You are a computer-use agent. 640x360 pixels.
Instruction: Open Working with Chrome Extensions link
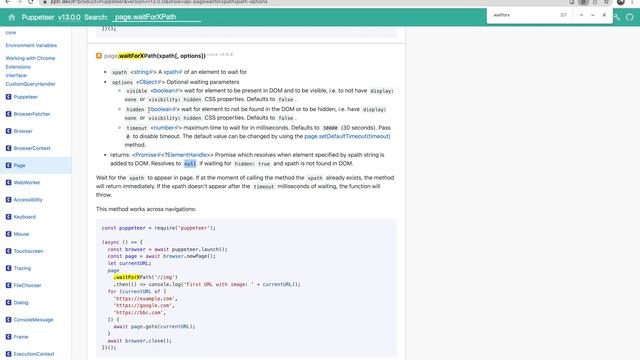[x=30, y=62]
